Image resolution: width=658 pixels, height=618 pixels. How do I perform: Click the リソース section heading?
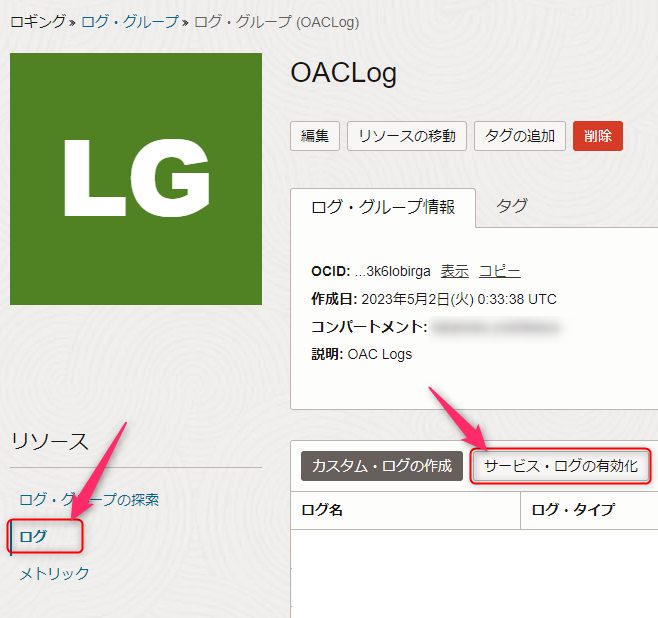click(50, 442)
